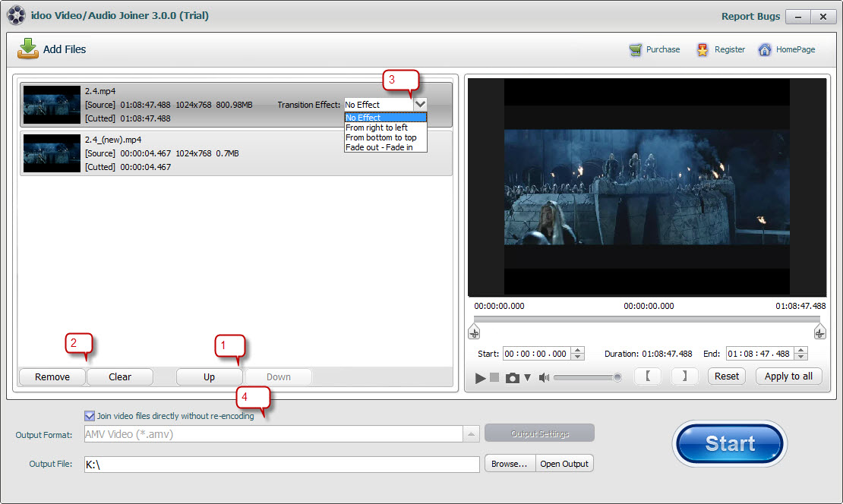Image resolution: width=843 pixels, height=504 pixels.
Task: Open snapshot options arrow beside camera
Action: (x=527, y=378)
